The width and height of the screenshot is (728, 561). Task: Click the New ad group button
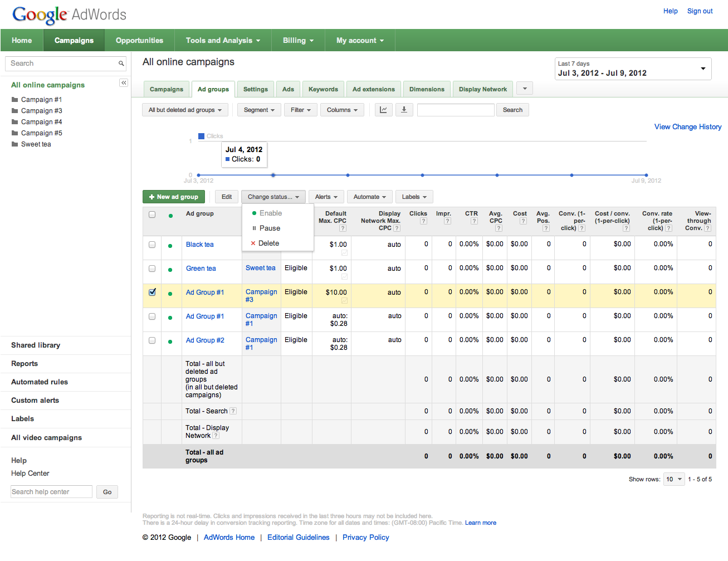174,197
